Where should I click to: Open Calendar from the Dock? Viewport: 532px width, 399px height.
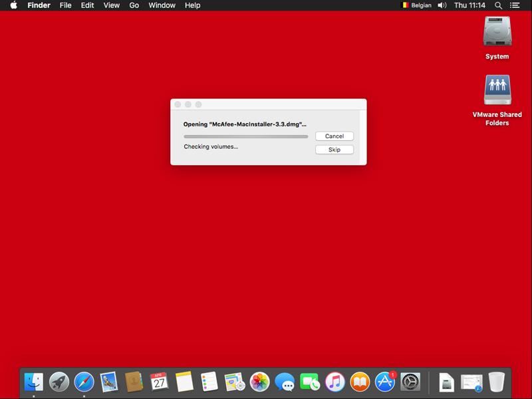click(159, 382)
